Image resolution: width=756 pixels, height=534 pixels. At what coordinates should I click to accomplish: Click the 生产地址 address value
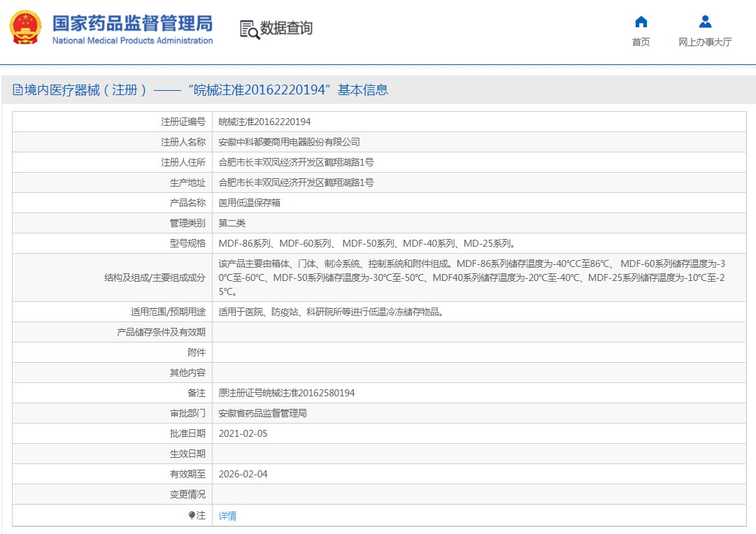click(296, 182)
